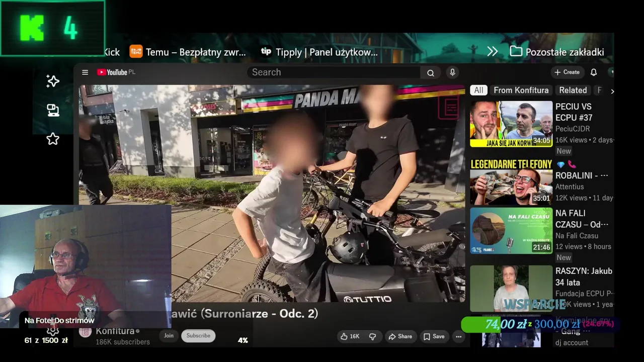Open Pozostałe zakładki folder
Image resolution: width=644 pixels, height=362 pixels.
pyautogui.click(x=557, y=52)
